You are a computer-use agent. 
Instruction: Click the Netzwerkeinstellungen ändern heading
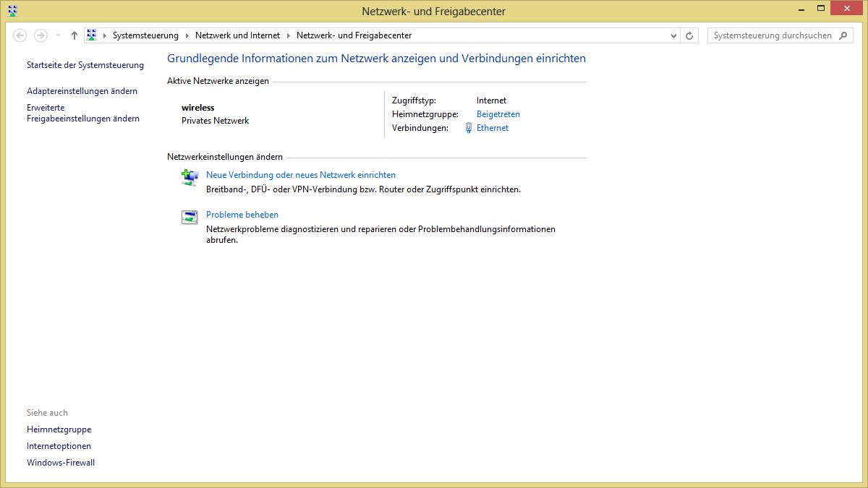click(x=225, y=157)
